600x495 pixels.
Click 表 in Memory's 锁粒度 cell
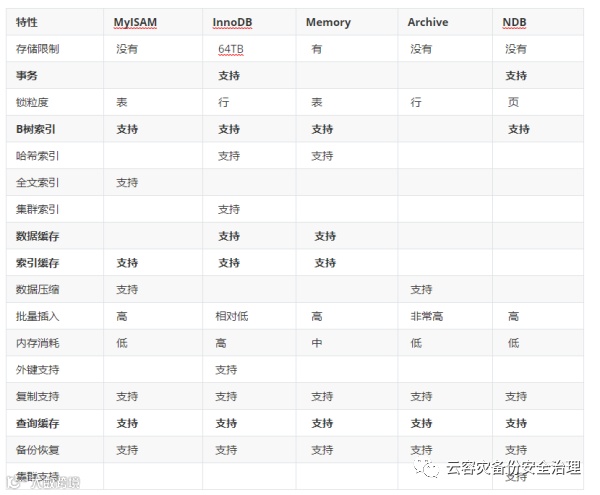(316, 103)
